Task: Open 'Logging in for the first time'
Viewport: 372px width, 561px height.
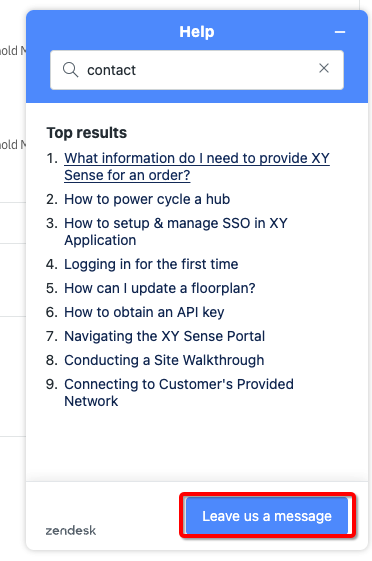Action: [x=151, y=264]
